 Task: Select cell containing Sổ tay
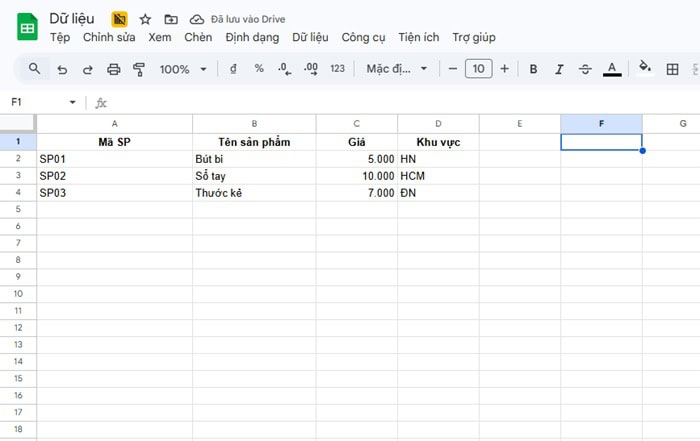254,176
